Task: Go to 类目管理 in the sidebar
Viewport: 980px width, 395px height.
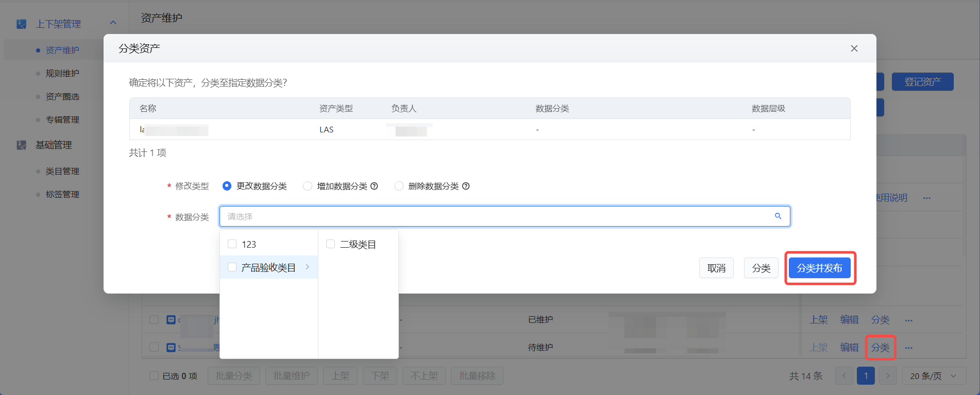Action: (62, 171)
